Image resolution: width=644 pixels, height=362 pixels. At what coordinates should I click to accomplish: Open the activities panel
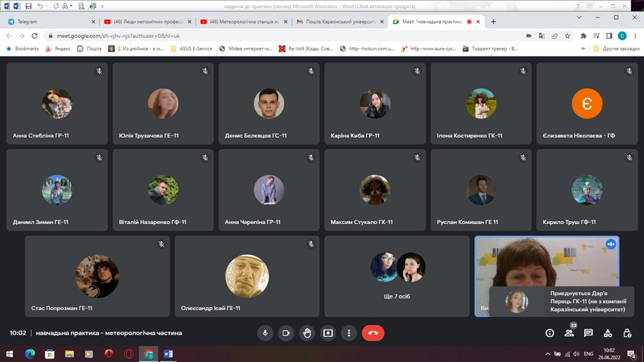(x=607, y=333)
